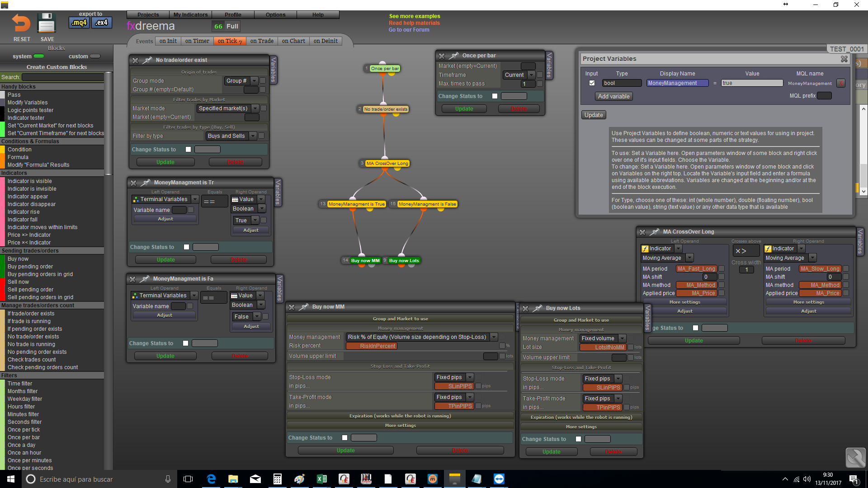Viewport: 868px width, 488px height.
Task: Close the Project Variables panel
Action: pos(844,59)
